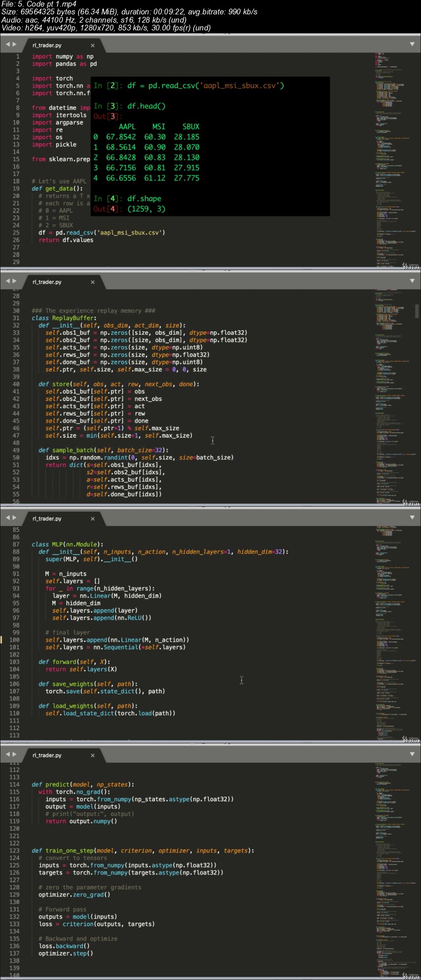
Task: Click the 'AAPL' column header in the console
Action: coord(127,127)
